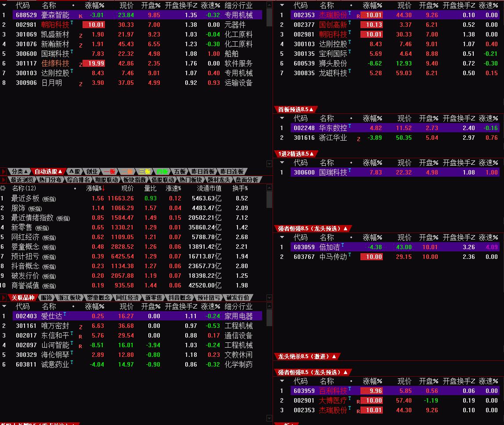Click the K marker beside 豪森智能
Viewport: 504px width, 425px height.
[x=80, y=16]
